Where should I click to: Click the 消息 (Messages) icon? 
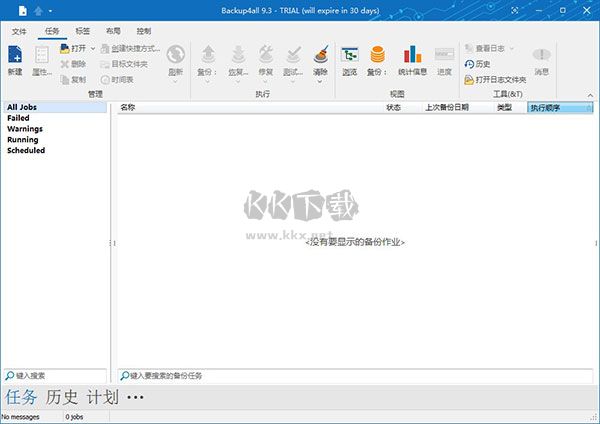tap(541, 55)
